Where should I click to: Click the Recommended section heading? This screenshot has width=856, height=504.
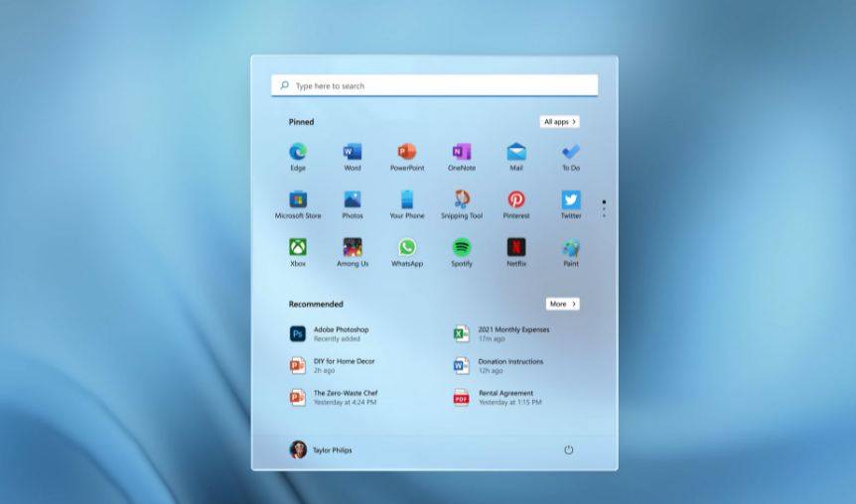(316, 304)
